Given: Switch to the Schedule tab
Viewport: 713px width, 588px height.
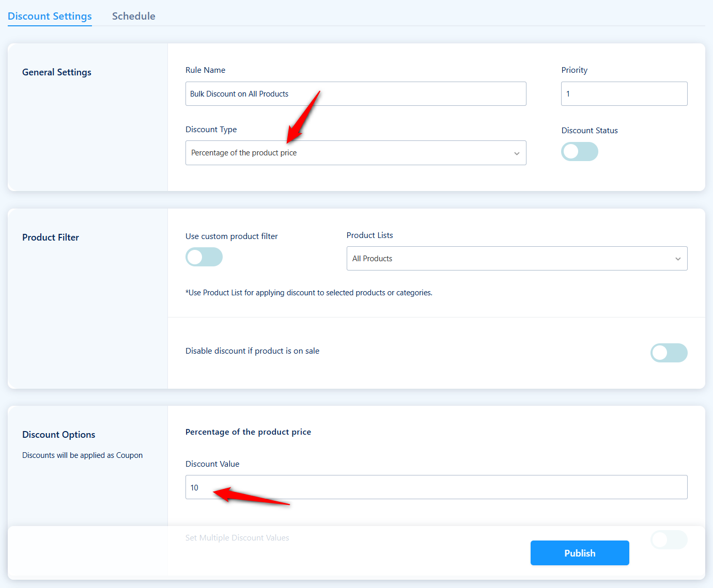Looking at the screenshot, I should pyautogui.click(x=133, y=16).
